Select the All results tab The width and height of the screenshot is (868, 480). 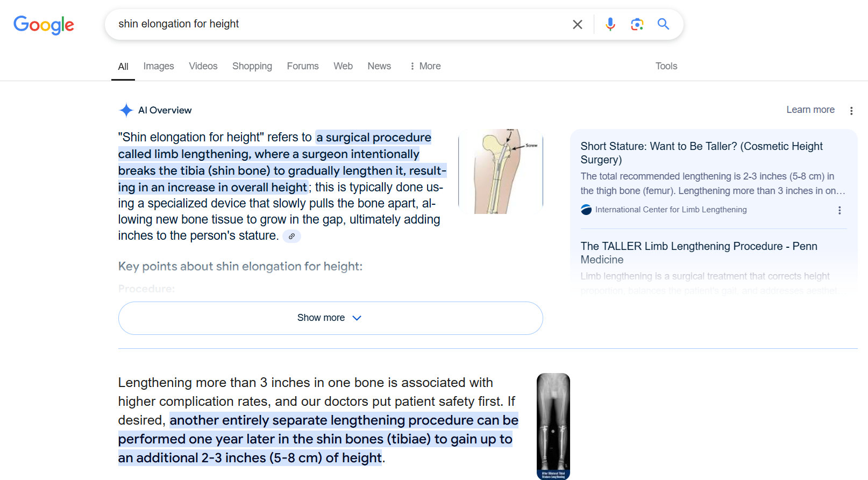coord(123,67)
